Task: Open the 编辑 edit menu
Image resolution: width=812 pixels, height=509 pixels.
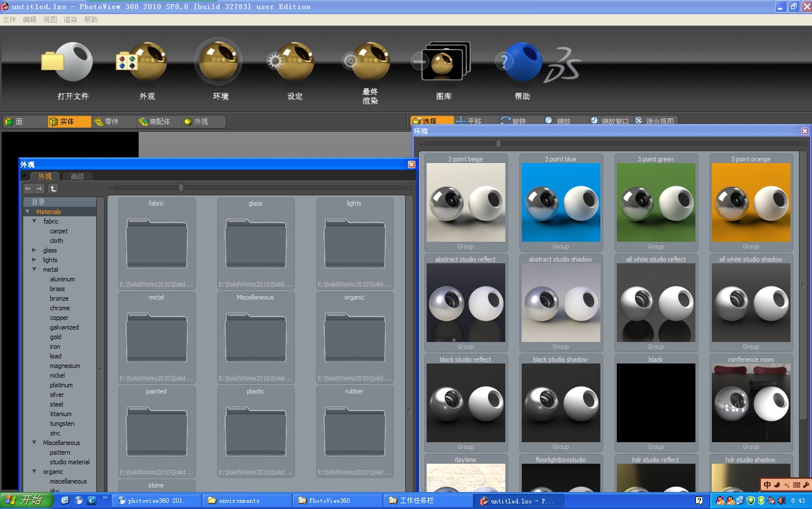Action: tap(30, 20)
